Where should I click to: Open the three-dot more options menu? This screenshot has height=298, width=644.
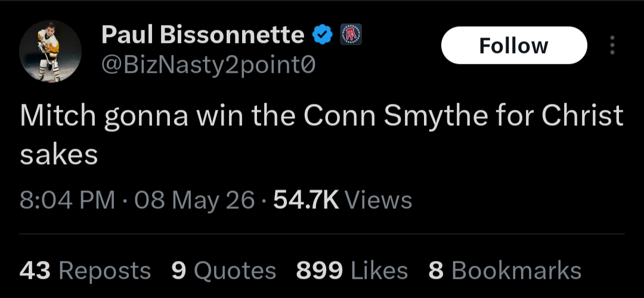(x=612, y=45)
